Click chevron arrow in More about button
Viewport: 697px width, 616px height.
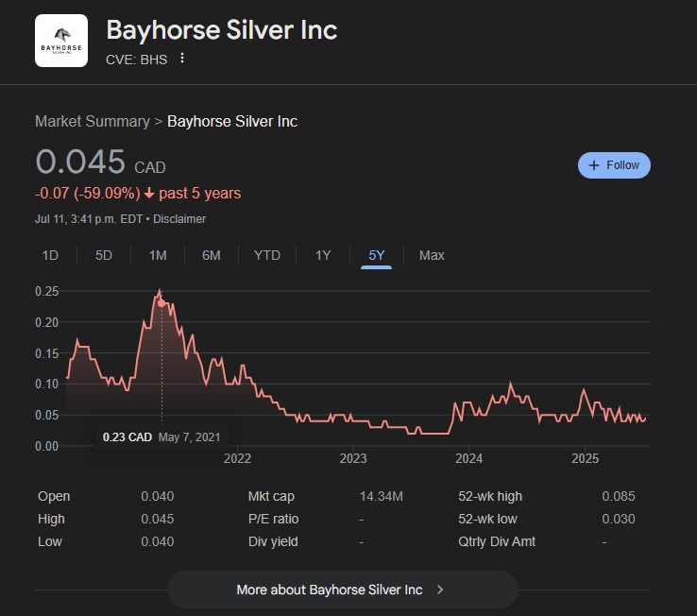[x=440, y=590]
